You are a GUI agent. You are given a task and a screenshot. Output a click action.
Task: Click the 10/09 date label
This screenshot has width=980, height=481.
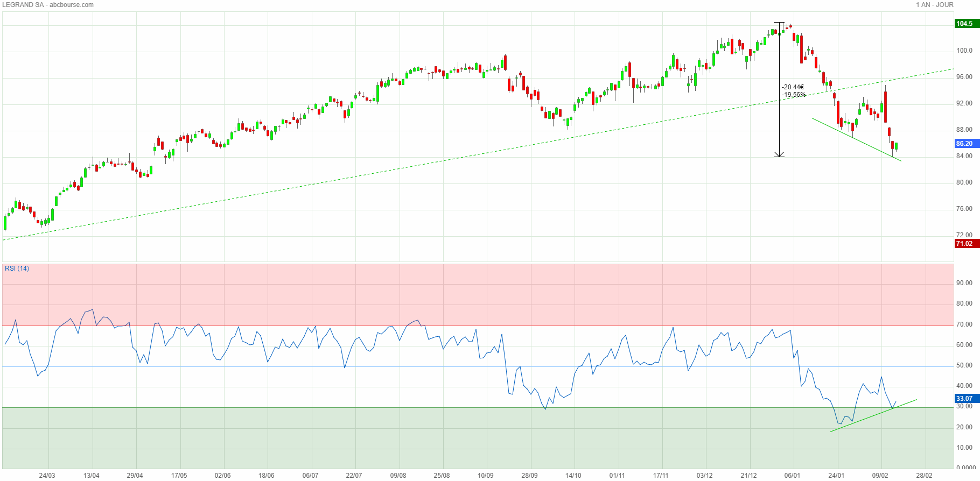click(486, 476)
